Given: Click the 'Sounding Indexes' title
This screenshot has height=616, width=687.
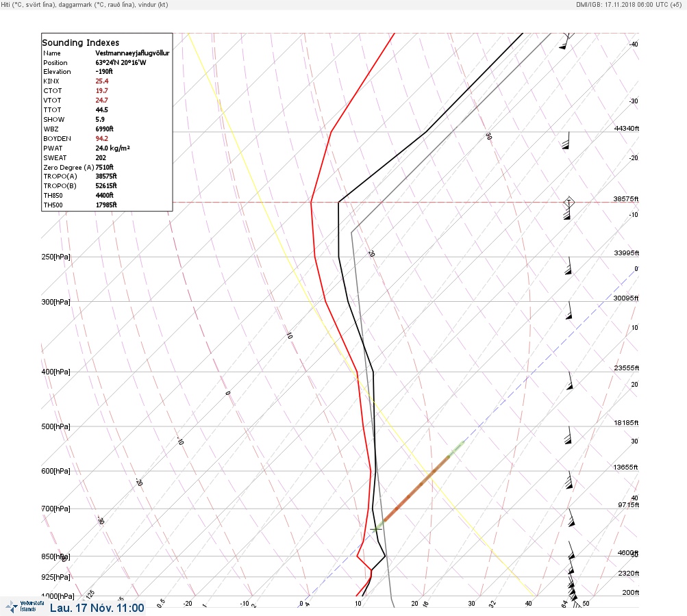Looking at the screenshot, I should coord(81,42).
